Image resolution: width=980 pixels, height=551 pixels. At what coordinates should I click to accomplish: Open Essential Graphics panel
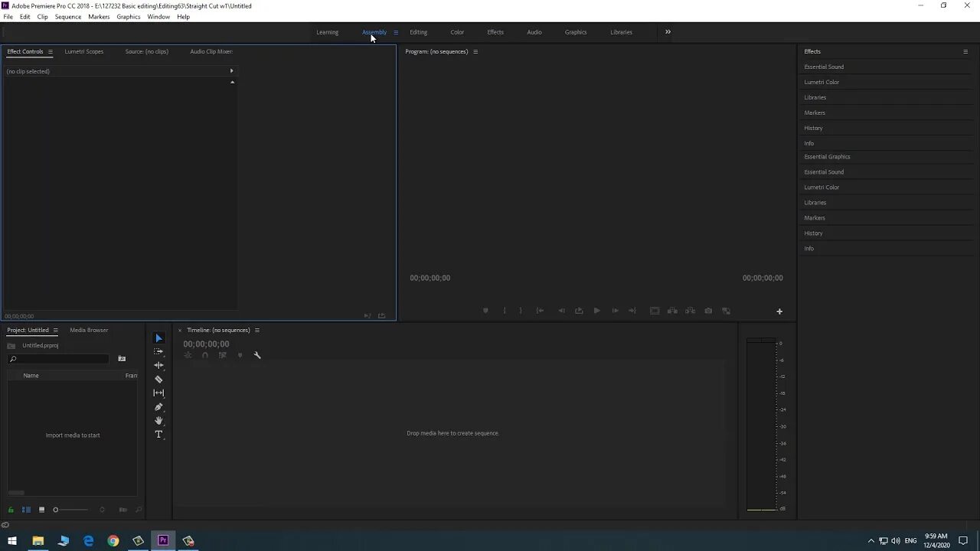tap(827, 157)
